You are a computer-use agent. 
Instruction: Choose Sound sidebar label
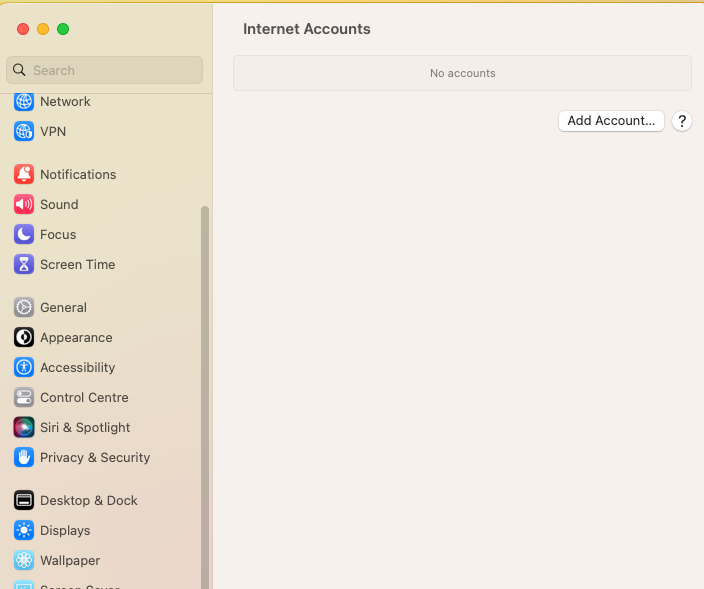click(x=59, y=204)
